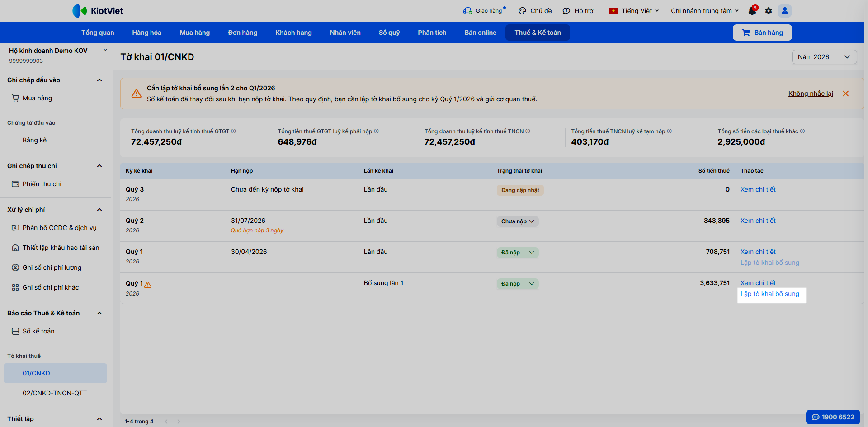Click the Quá hạn nộp 3 ngày note

point(257,230)
